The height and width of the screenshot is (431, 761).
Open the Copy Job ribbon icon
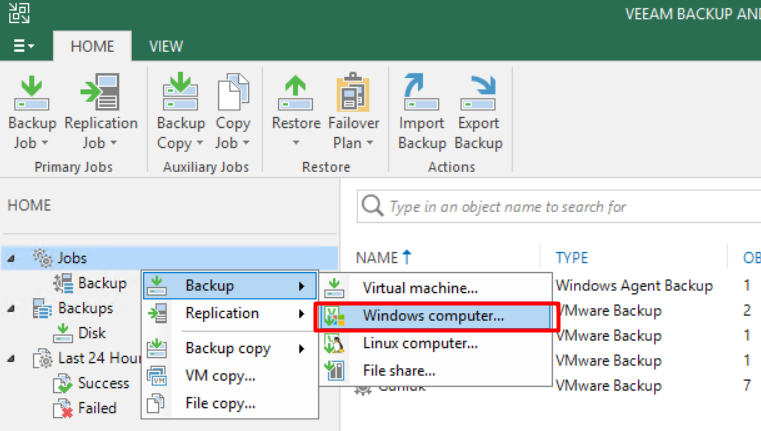tap(233, 110)
